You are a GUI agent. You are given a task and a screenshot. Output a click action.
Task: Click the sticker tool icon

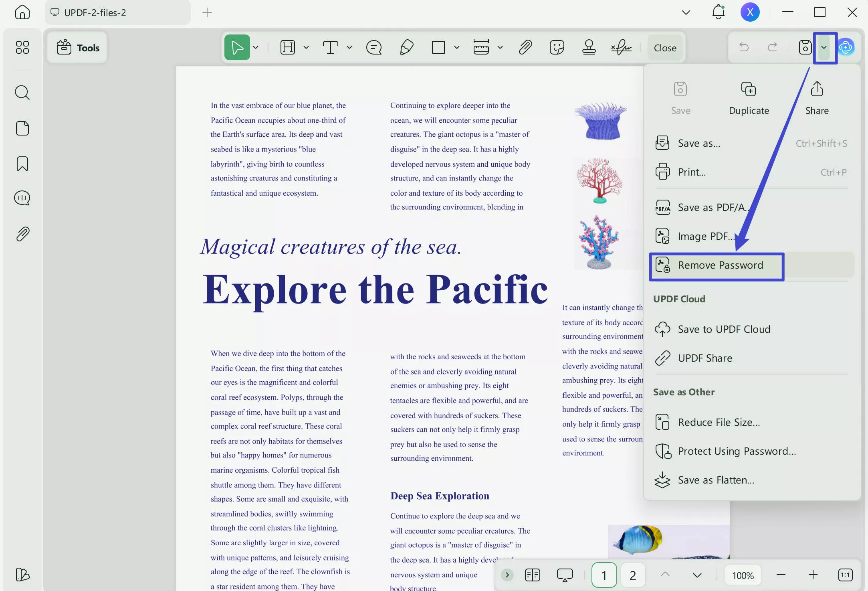click(557, 48)
